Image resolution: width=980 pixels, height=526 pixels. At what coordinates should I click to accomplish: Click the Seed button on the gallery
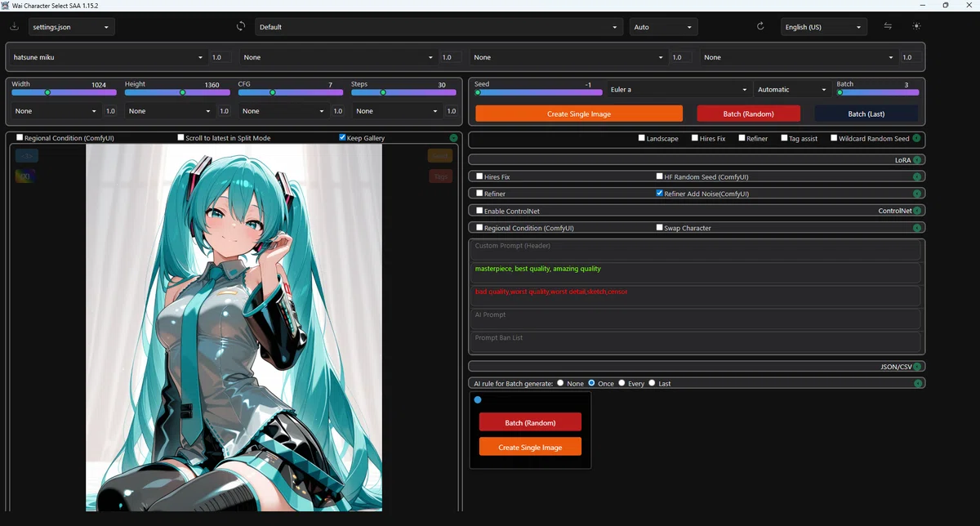[440, 155]
